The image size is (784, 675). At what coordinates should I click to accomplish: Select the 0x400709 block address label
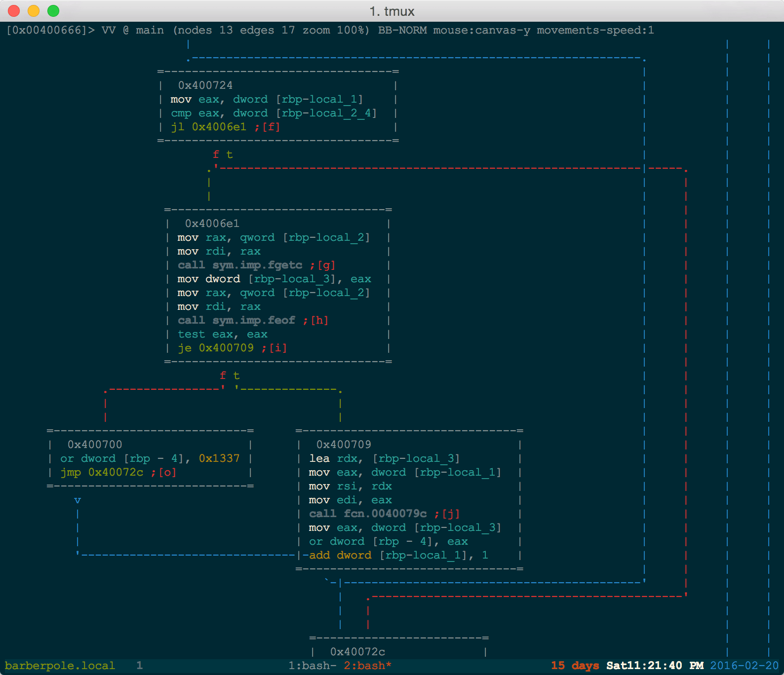[344, 445]
